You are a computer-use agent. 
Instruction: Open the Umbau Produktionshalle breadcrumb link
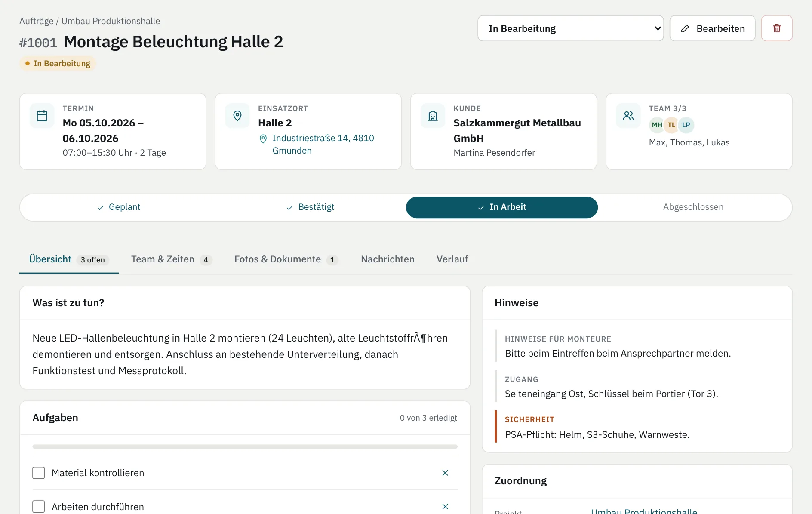[x=111, y=21]
